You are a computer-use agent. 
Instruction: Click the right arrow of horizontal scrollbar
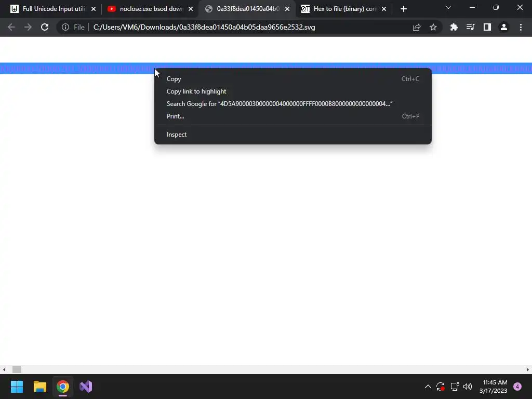tap(528, 369)
